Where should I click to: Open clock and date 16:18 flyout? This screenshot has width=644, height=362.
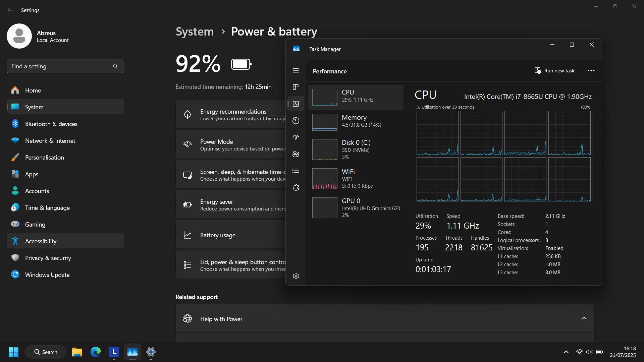[x=623, y=352]
